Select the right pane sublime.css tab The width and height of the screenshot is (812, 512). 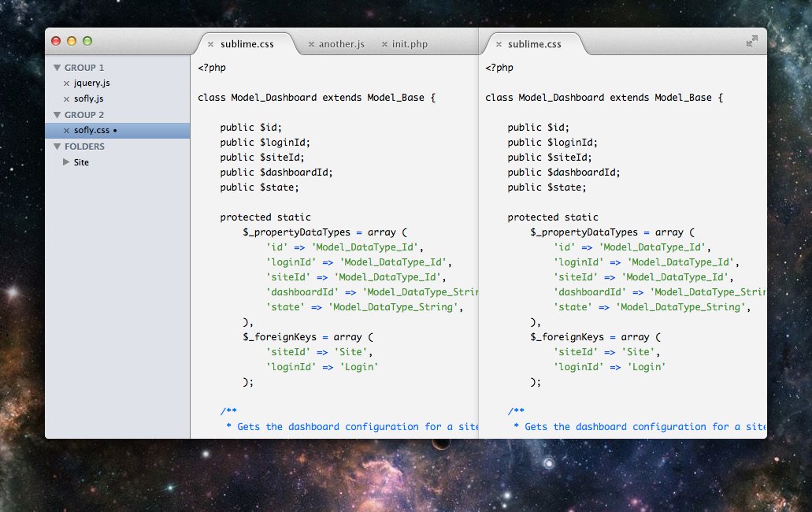point(535,44)
